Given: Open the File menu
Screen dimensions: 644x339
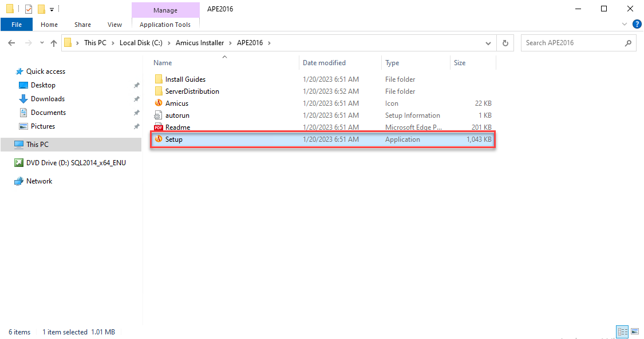Looking at the screenshot, I should pos(17,24).
